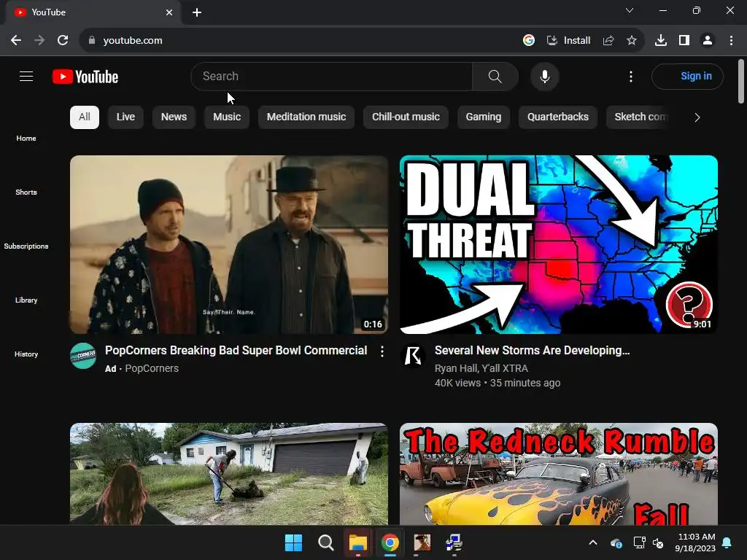The height and width of the screenshot is (560, 747).
Task: Click Ryan Hall, Y'all XTRA channel name
Action: [x=481, y=368]
